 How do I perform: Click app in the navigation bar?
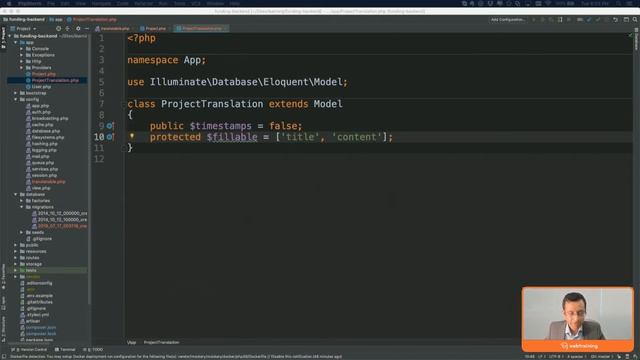click(x=56, y=20)
